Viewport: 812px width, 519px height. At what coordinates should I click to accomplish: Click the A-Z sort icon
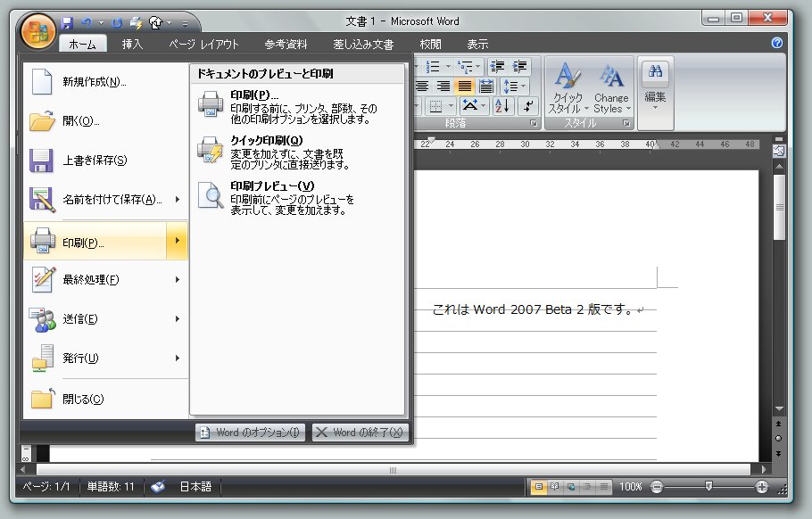[501, 106]
